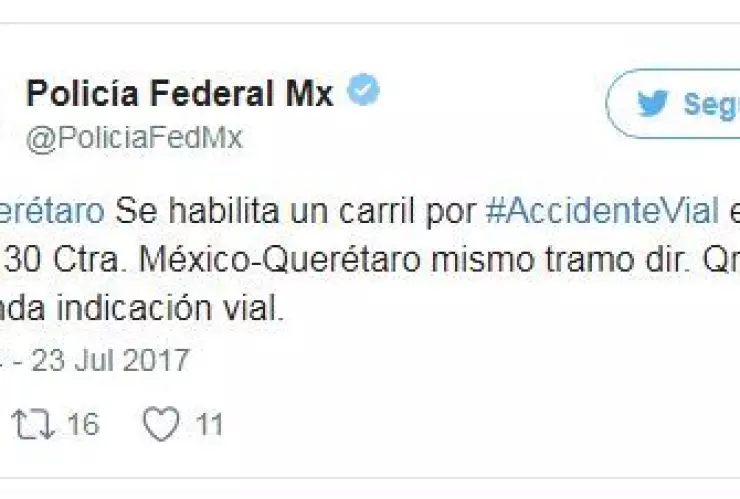Open the Policía Federal Mx profile name
This screenshot has width=740, height=499.
[180, 93]
